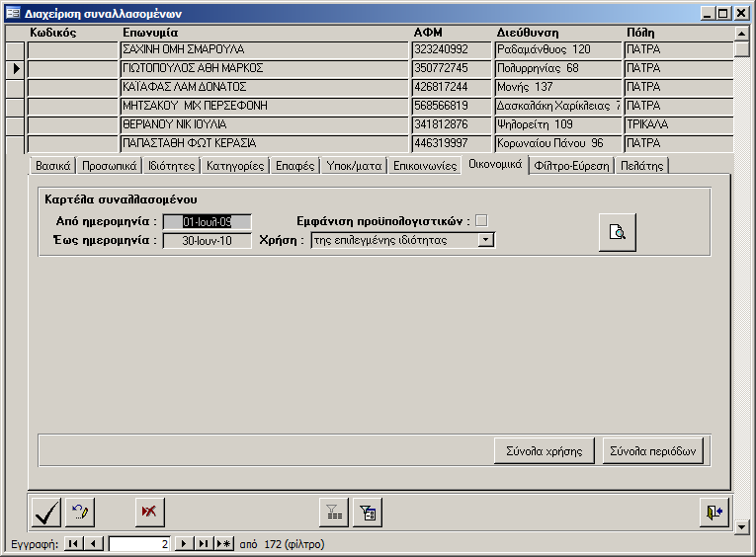756x557 pixels.
Task: Click the checkmark save record icon
Action: tap(45, 512)
